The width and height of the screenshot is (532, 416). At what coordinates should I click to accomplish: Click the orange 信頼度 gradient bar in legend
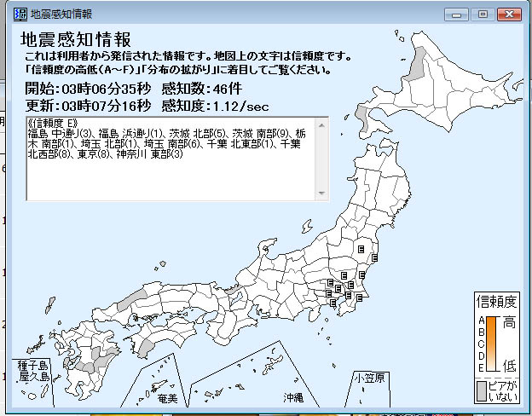[x=491, y=344]
